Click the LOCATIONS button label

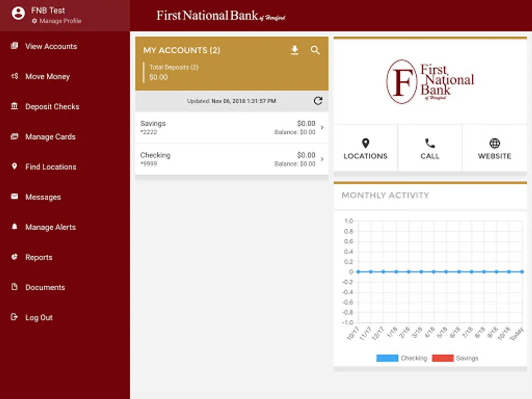pyautogui.click(x=365, y=156)
